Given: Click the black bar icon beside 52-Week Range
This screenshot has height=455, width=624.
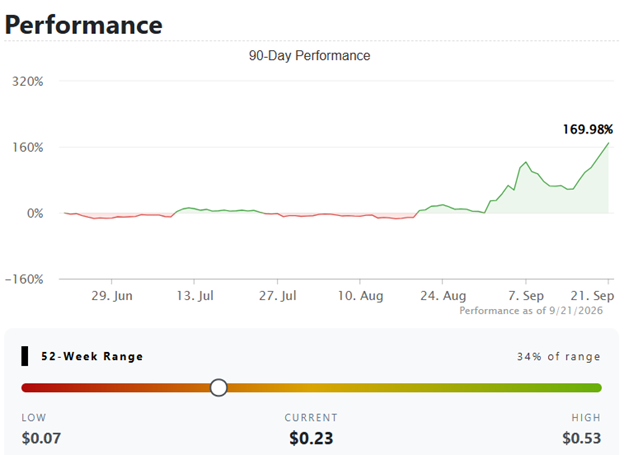Looking at the screenshot, I should [x=25, y=356].
